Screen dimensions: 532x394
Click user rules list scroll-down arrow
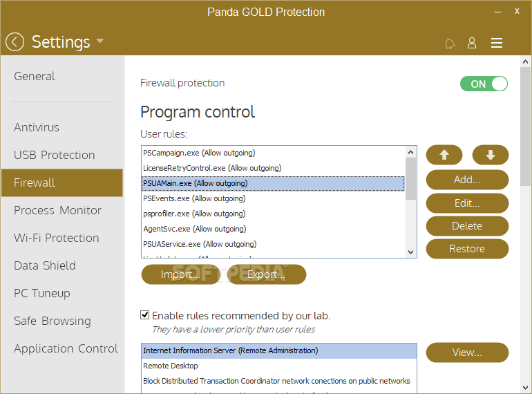[411, 252]
